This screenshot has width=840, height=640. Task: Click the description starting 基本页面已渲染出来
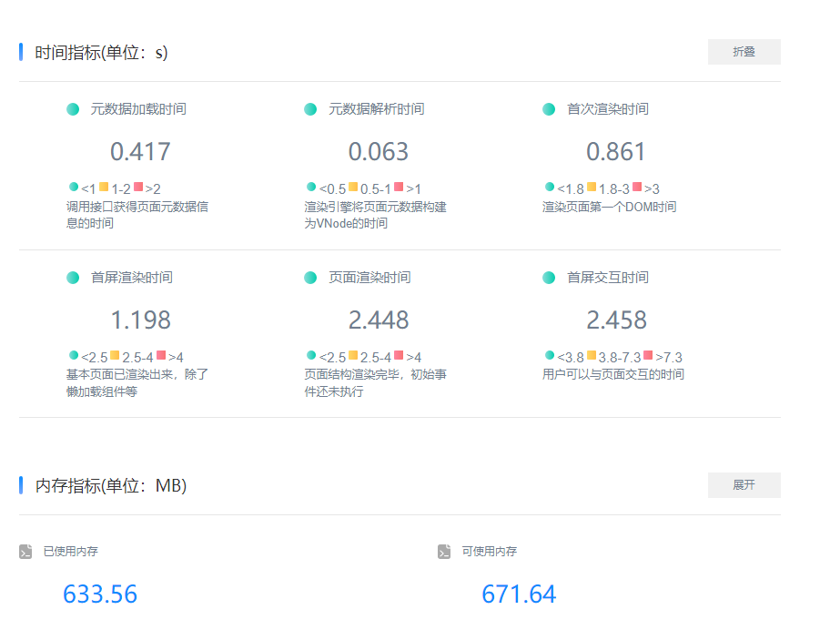click(137, 382)
